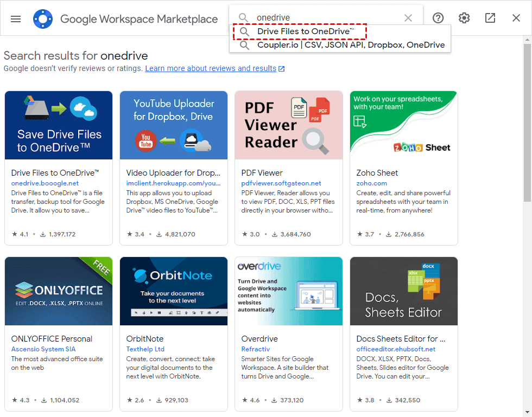The width and height of the screenshot is (532, 417).
Task: Open the PDF Viewer Reader app thumbnail
Action: click(289, 125)
